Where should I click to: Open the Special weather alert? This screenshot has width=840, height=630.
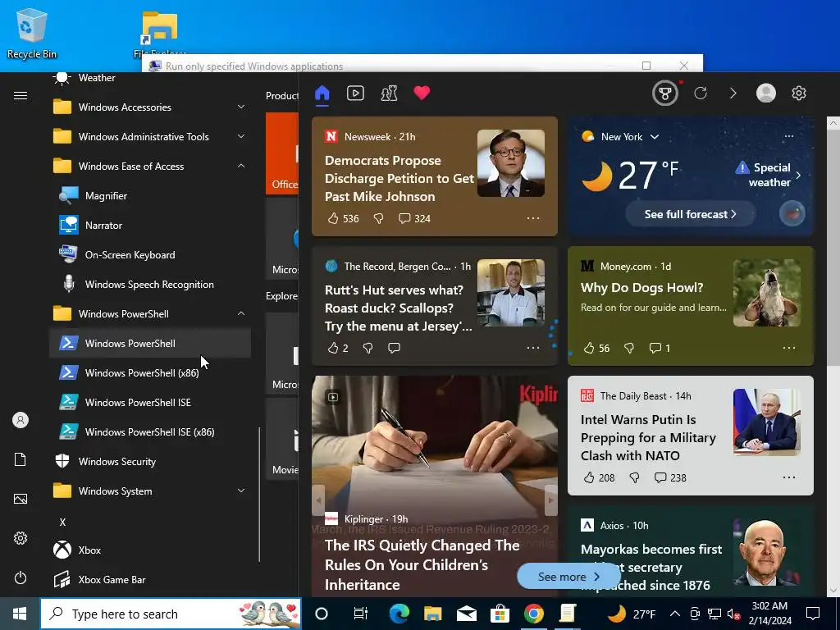pyautogui.click(x=769, y=176)
